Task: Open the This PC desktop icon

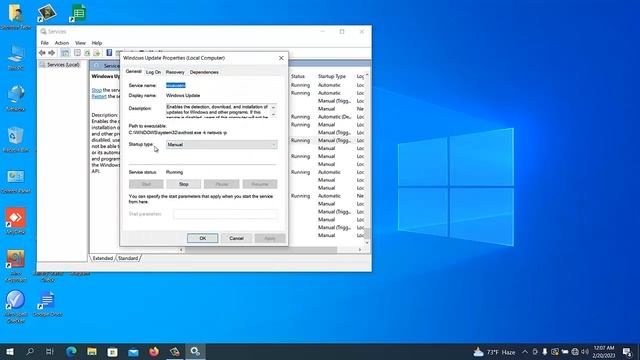Action: (16, 58)
